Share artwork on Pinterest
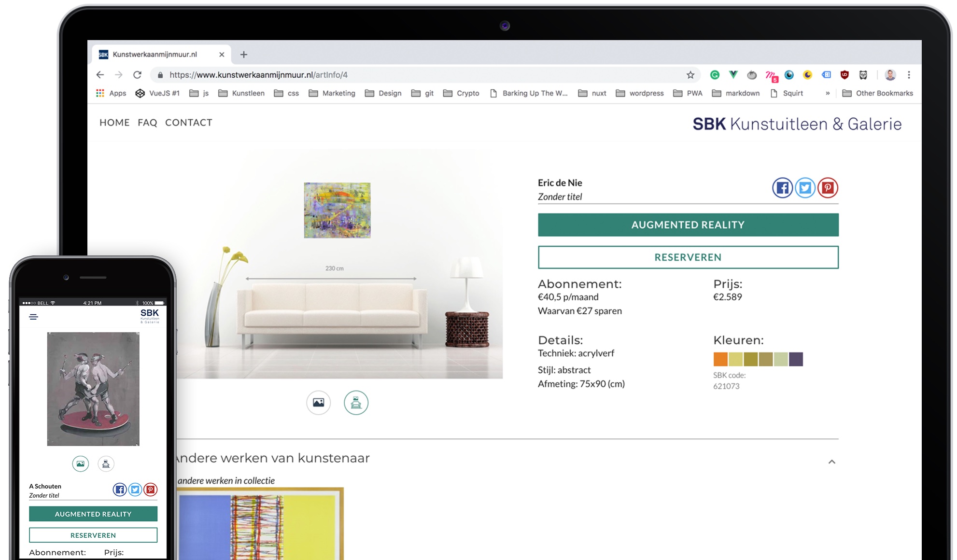 828,187
